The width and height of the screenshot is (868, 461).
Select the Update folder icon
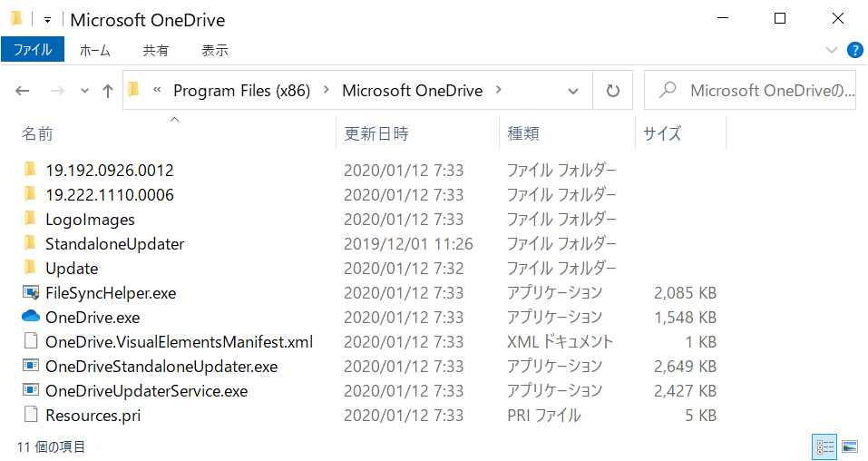pyautogui.click(x=30, y=268)
